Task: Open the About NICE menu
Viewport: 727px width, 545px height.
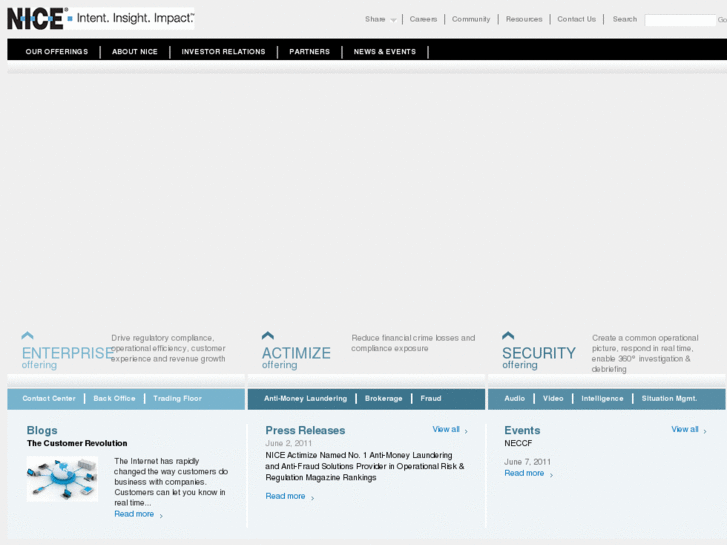Action: click(134, 51)
